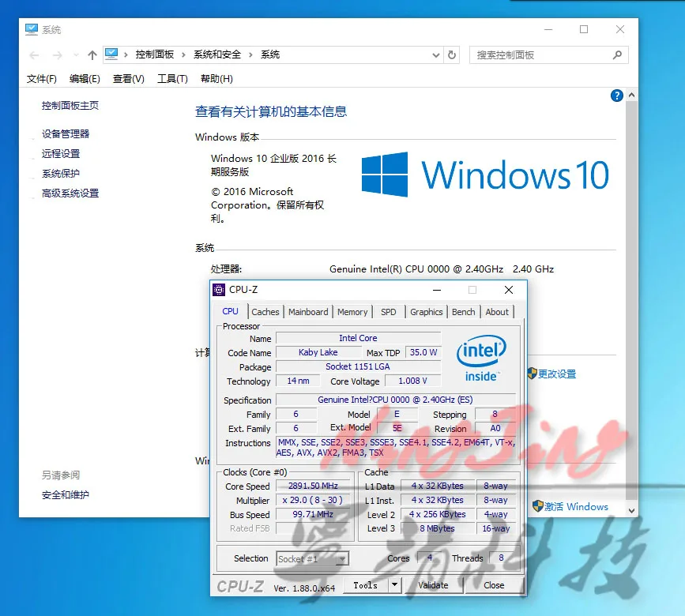Go up one level with up arrow
Image resolution: width=685 pixels, height=616 pixels.
92,55
